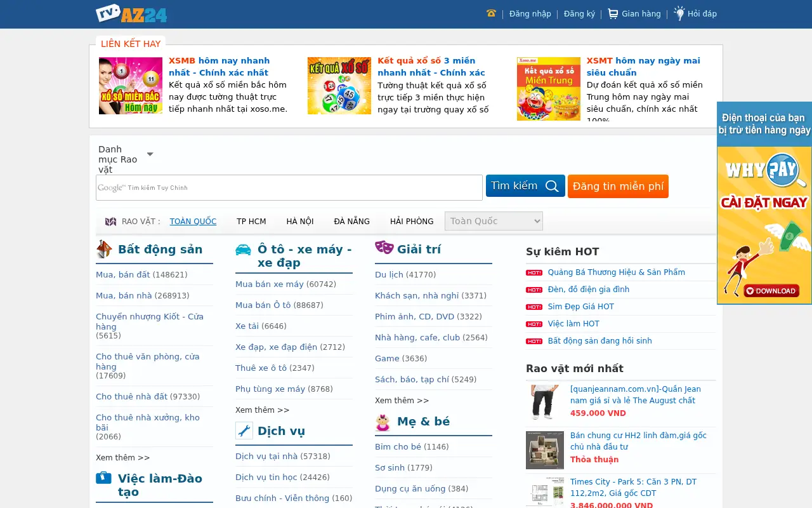Open the Quảng Bá Thương Hiệu & Sản Phẩm link
812x508 pixels.
tap(617, 272)
